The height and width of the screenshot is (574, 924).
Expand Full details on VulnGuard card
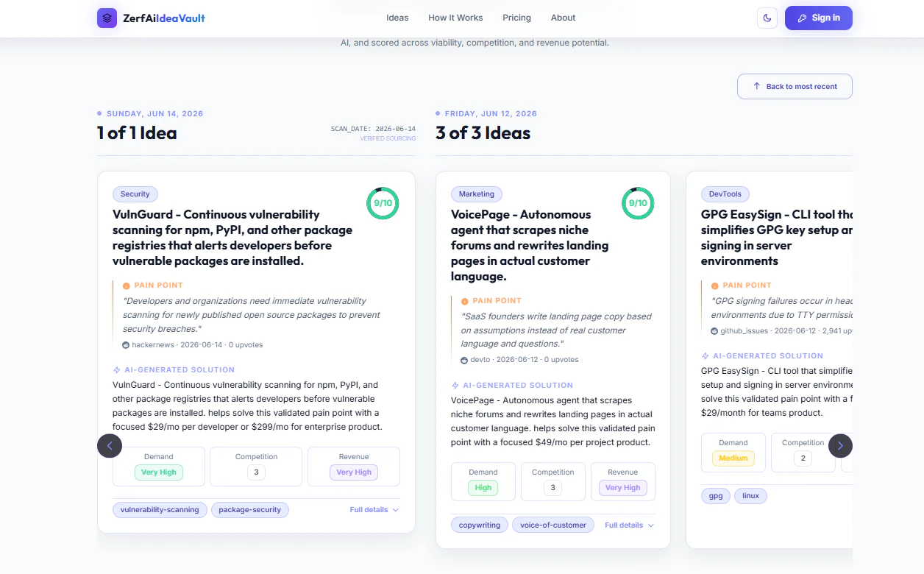374,509
